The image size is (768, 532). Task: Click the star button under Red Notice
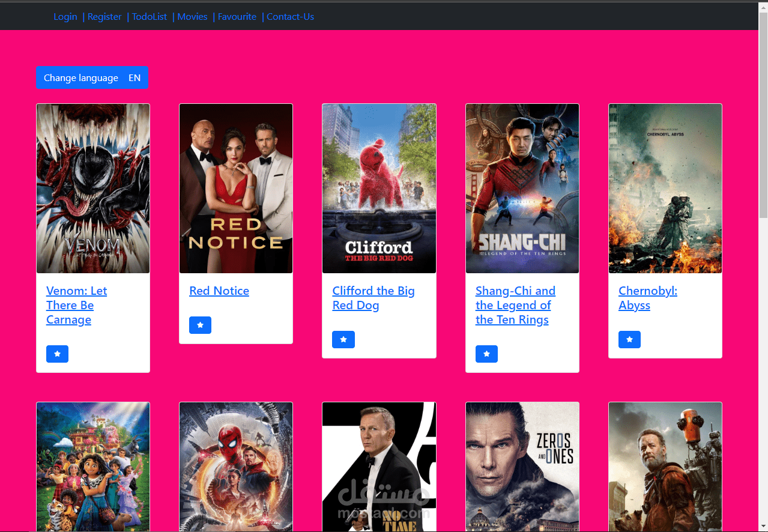[x=200, y=325]
